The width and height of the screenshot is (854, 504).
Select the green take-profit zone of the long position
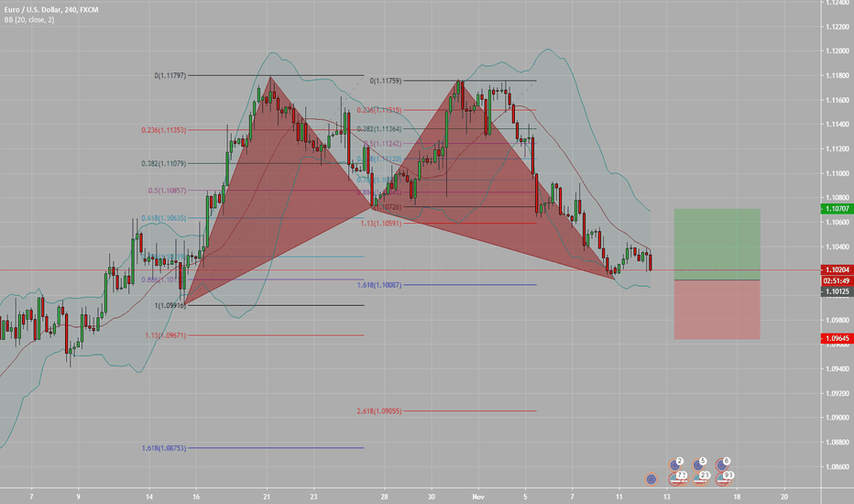717,244
